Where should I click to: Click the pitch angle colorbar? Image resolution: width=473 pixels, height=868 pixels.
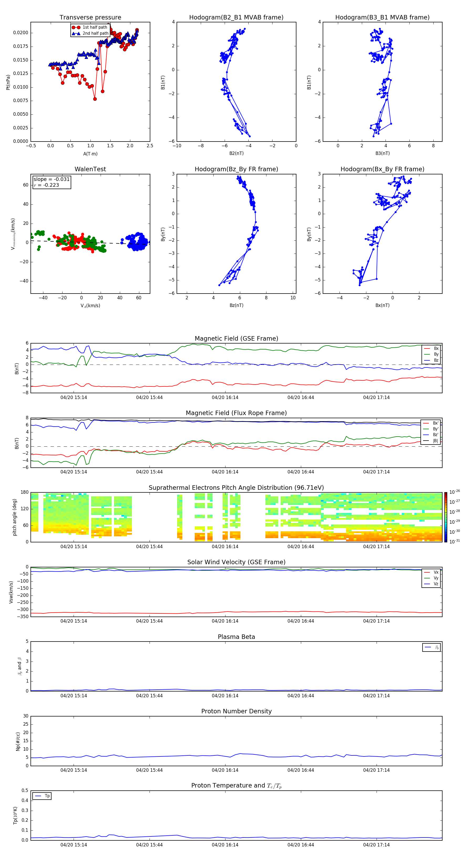446,517
